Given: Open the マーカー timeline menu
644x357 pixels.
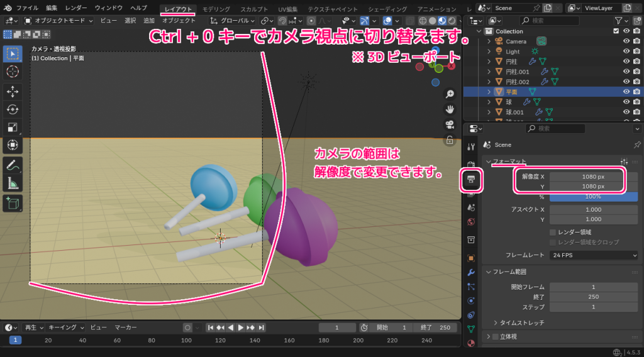Looking at the screenshot, I should click(x=126, y=327).
